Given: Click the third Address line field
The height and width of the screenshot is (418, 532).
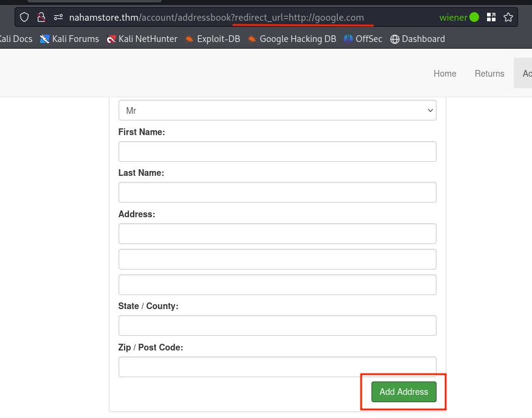Looking at the screenshot, I should (277, 285).
